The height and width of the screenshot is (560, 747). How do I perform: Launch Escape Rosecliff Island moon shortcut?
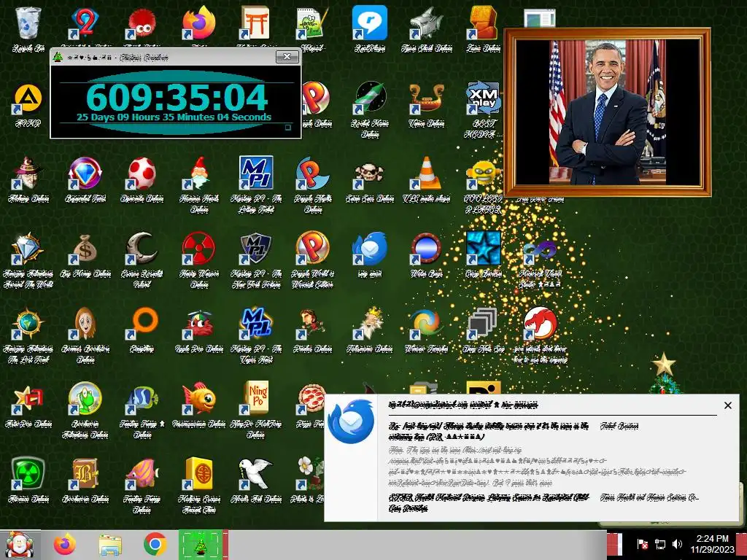click(x=142, y=249)
